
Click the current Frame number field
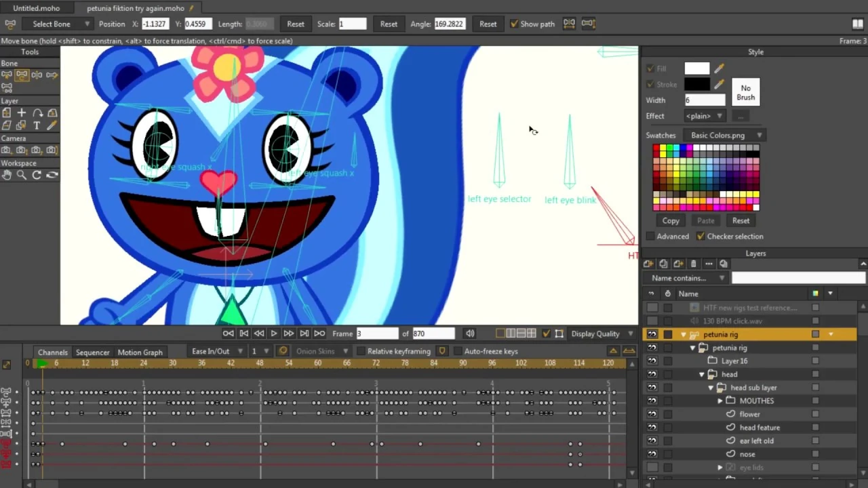pyautogui.click(x=377, y=333)
